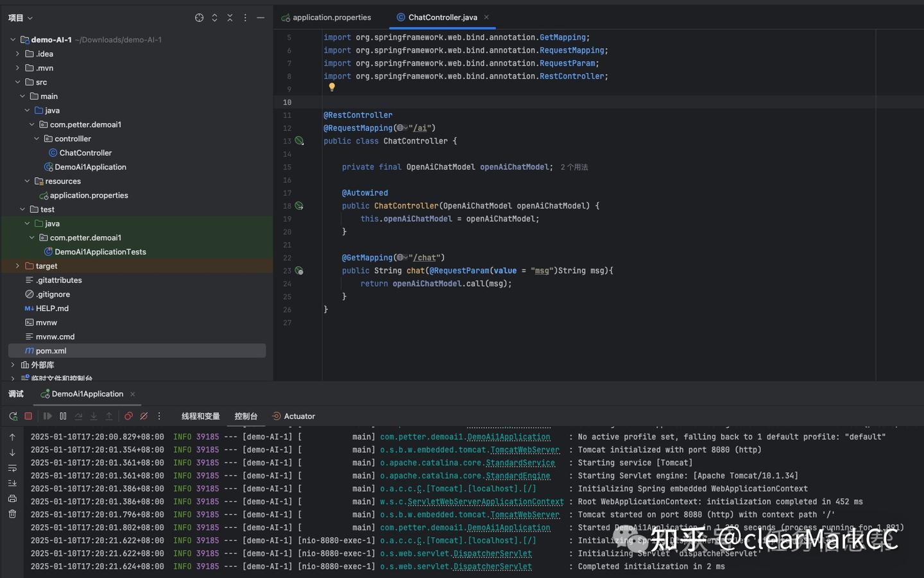Click the editor's vertical scrollbar
Image resolution: width=924 pixels, height=578 pixels.
880,192
